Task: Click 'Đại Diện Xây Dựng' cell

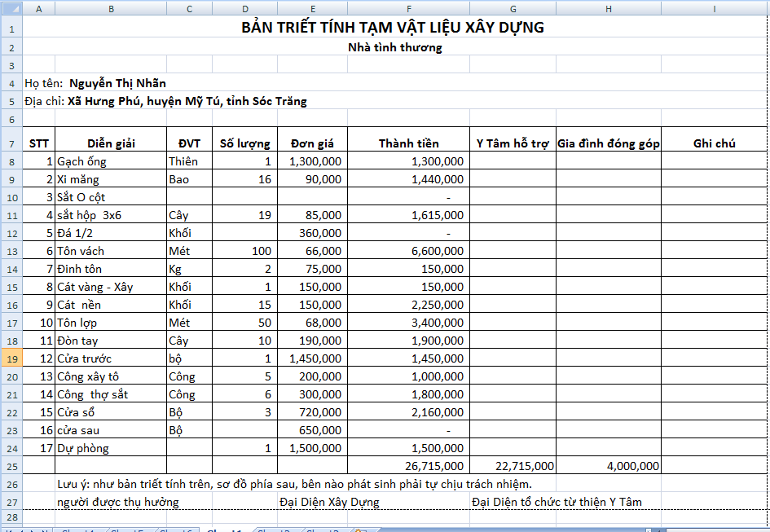Action: pyautogui.click(x=329, y=502)
